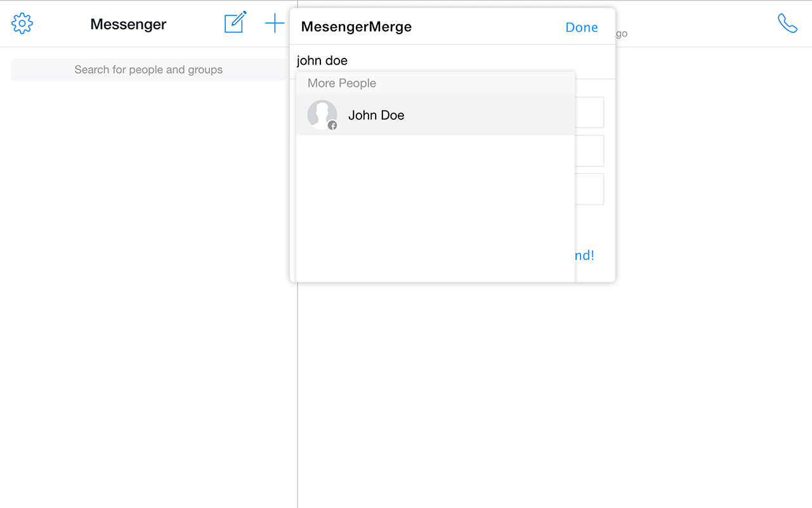The width and height of the screenshot is (812, 508).
Task: Compose a new message with pencil icon
Action: (235, 22)
